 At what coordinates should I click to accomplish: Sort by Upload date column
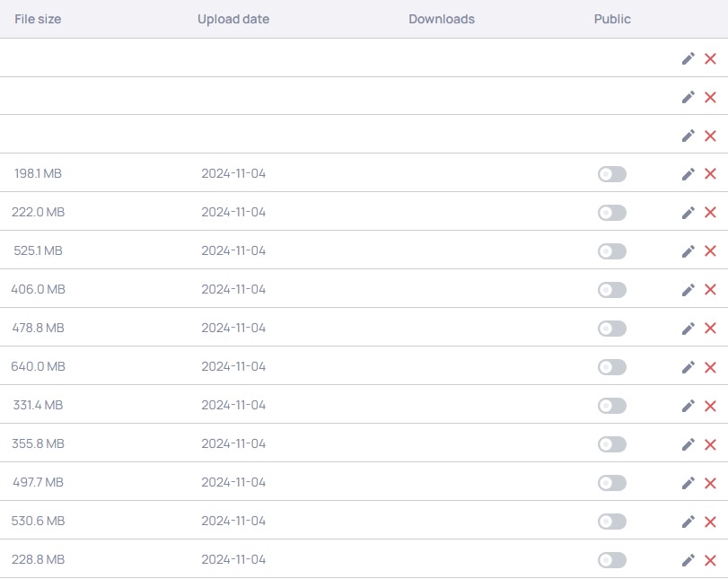pyautogui.click(x=233, y=19)
